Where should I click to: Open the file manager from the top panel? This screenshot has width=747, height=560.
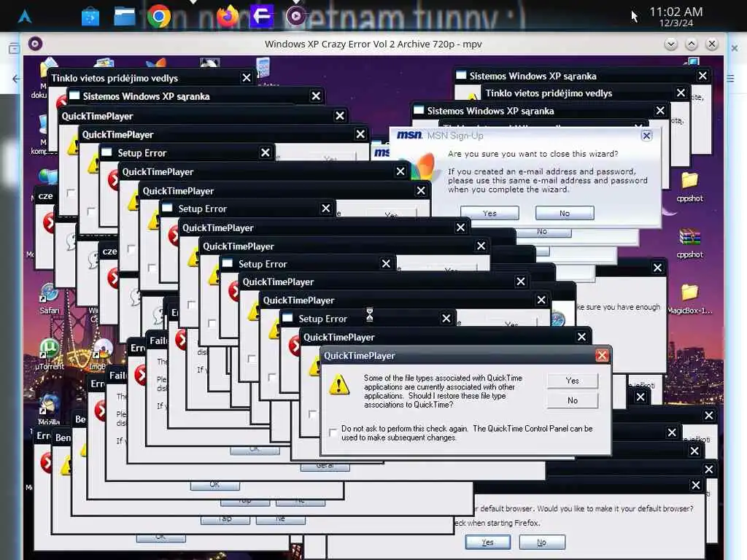point(124,16)
